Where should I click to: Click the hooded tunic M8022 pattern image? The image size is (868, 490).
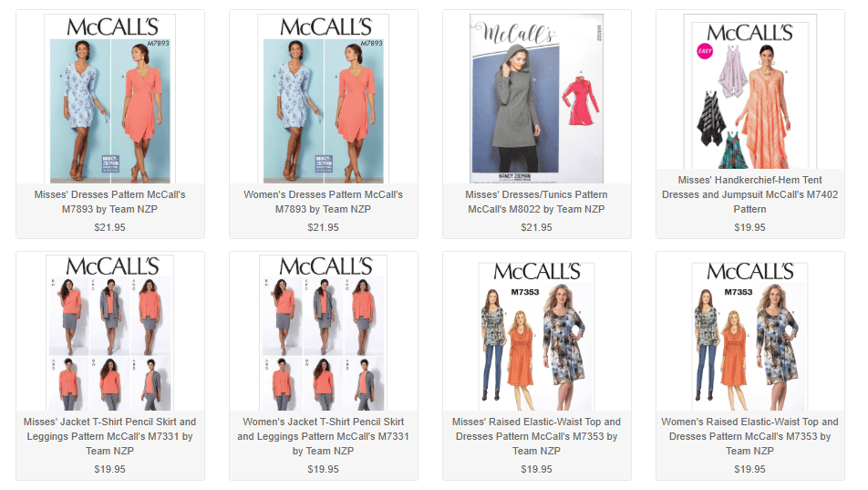tap(536, 99)
